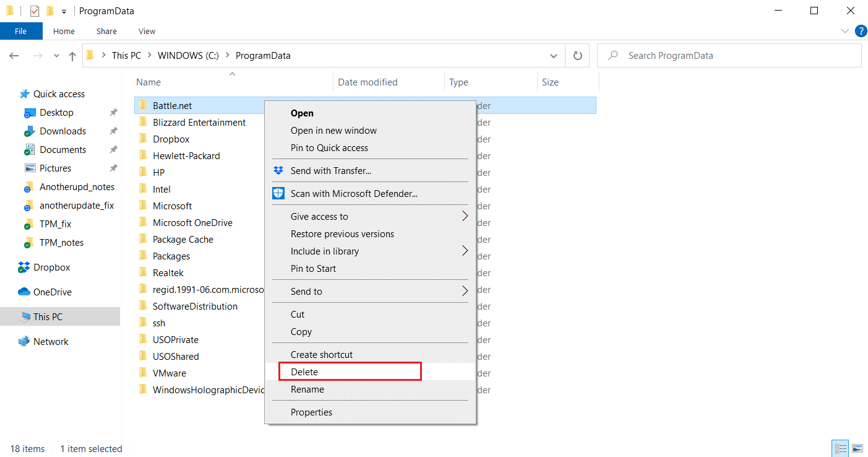Choose Restore previous versions
Viewport: 868px width, 457px height.
370,234
